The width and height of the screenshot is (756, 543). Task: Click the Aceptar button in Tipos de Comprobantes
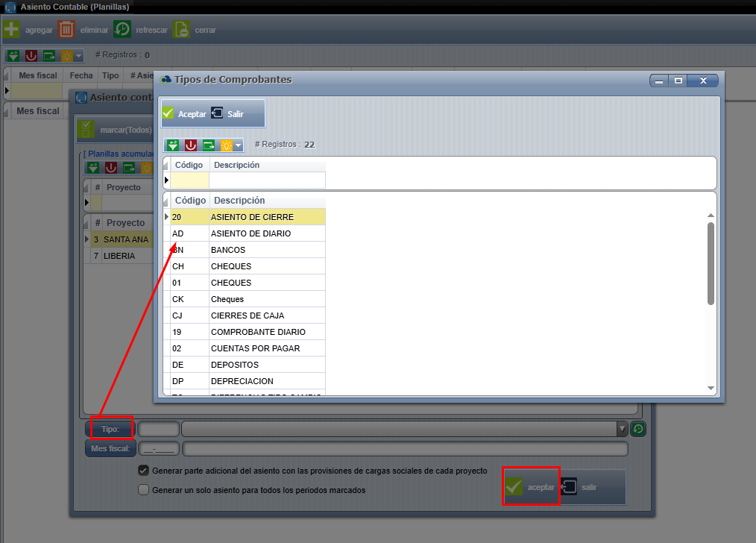pos(185,114)
